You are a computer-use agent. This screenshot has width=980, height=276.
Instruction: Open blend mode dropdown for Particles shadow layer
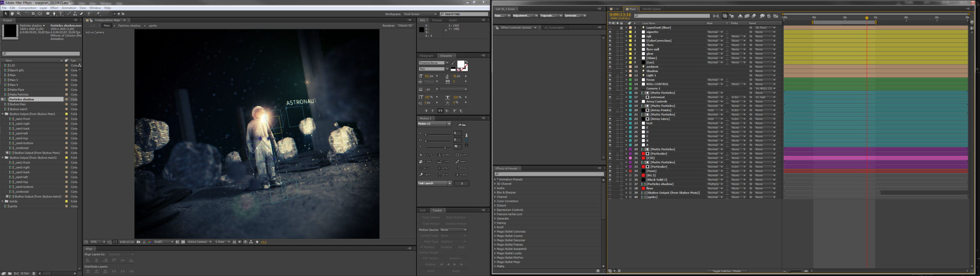[714, 184]
